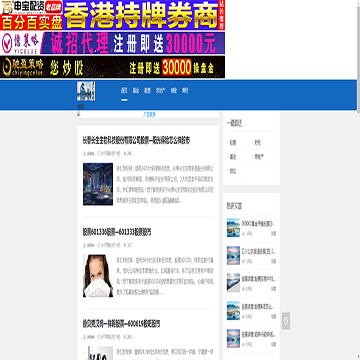Image resolution: width=360 pixels, height=360 pixels.
Task: Open the second thumbnail in hot articles list
Action: pyautogui.click(x=233, y=255)
